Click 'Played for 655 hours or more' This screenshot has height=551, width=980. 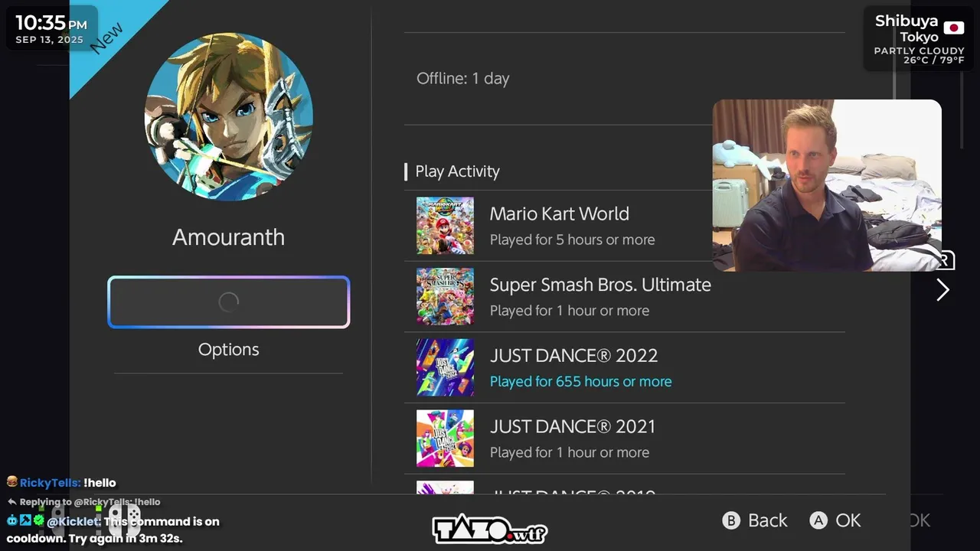[580, 381]
